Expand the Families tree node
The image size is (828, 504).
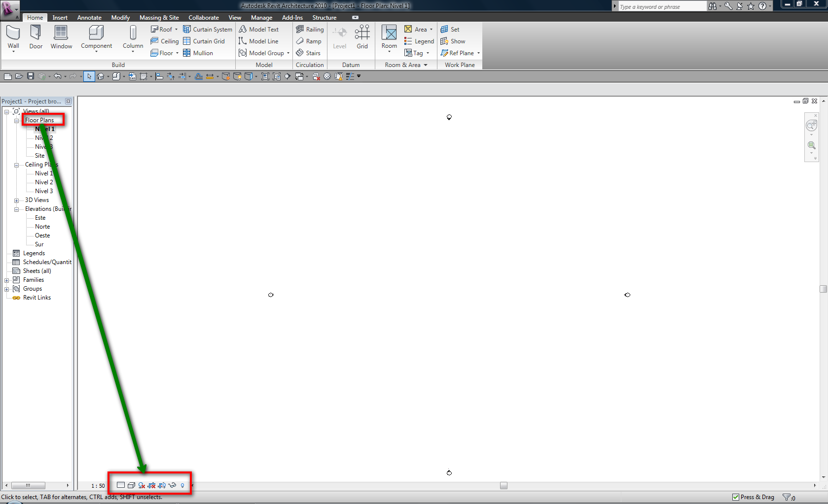[6, 280]
